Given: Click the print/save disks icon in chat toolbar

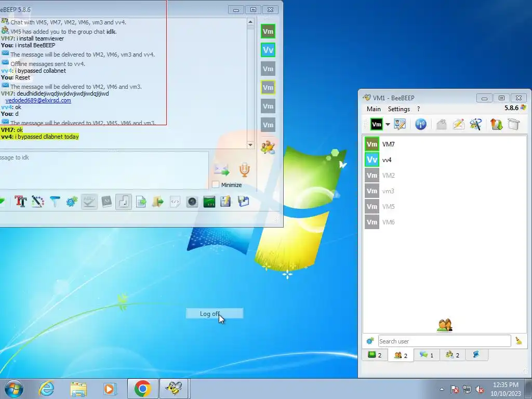Looking at the screenshot, I should pos(243,202).
